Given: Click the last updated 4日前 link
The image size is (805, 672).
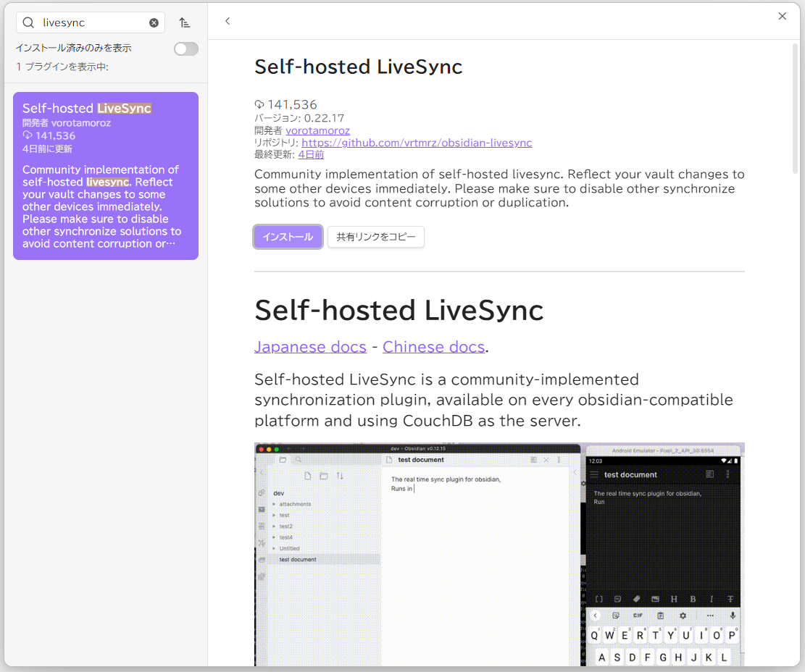Looking at the screenshot, I should [x=311, y=154].
